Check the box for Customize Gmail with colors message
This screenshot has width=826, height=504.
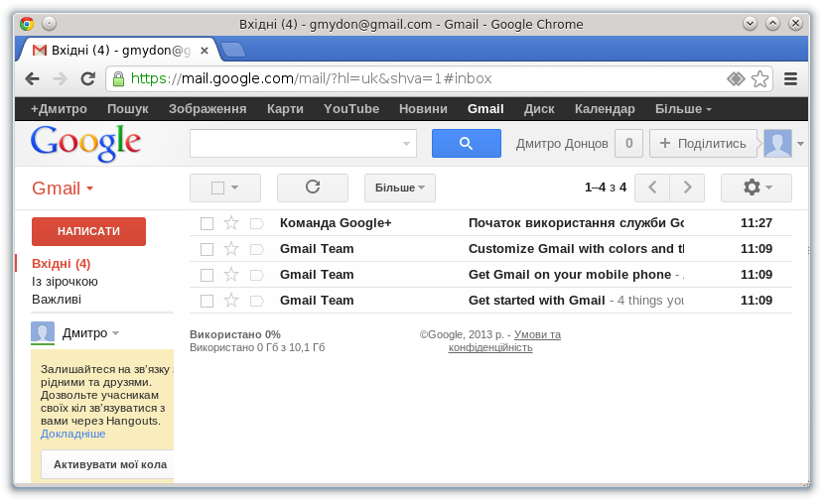(207, 250)
